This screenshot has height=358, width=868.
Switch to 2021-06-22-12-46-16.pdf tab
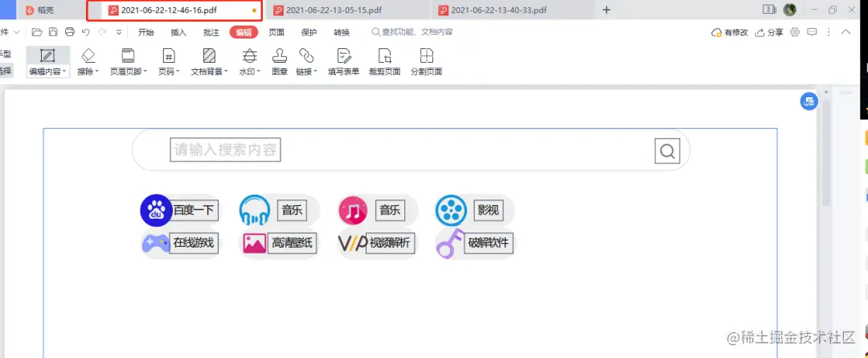click(x=174, y=10)
